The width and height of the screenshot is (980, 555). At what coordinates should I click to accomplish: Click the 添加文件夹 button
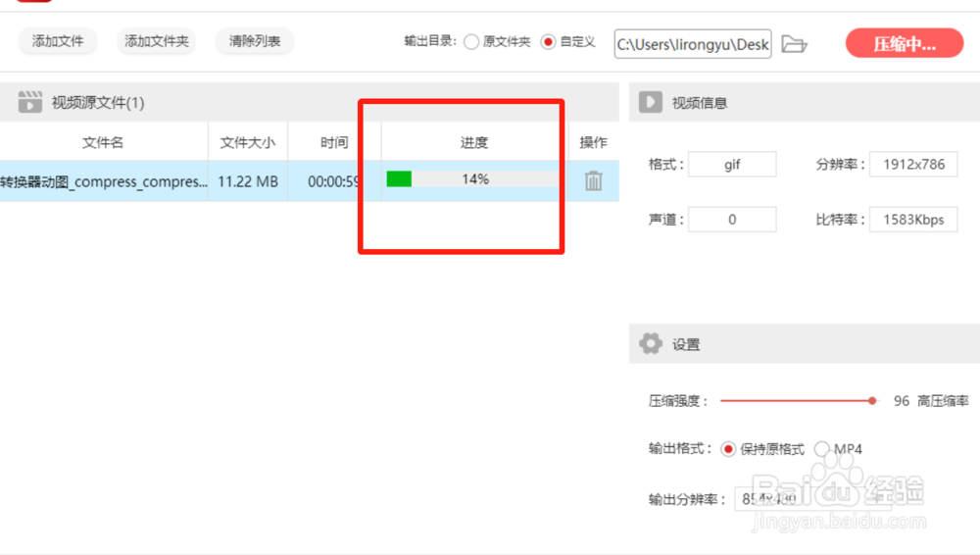pos(156,41)
